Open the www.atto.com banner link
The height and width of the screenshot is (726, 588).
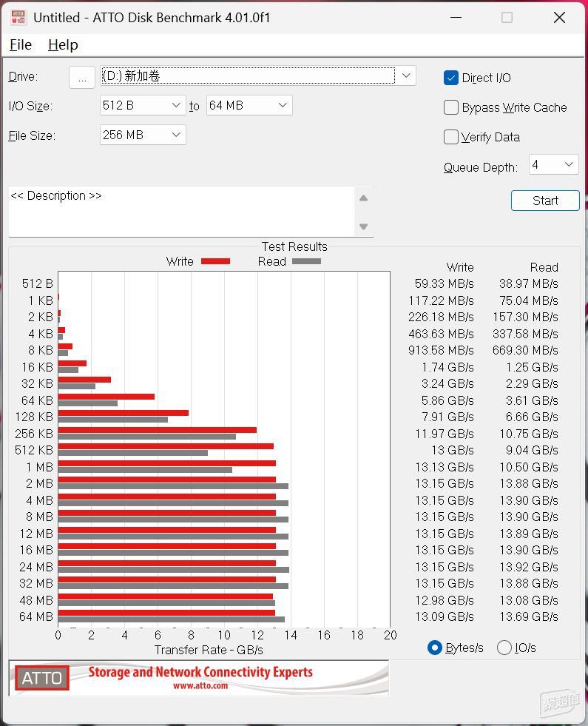[x=200, y=686]
